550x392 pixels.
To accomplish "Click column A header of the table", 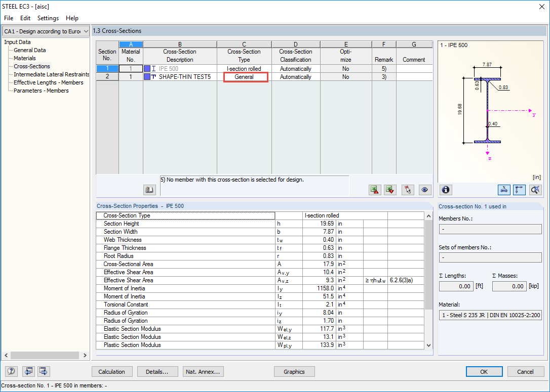I will coord(131,44).
